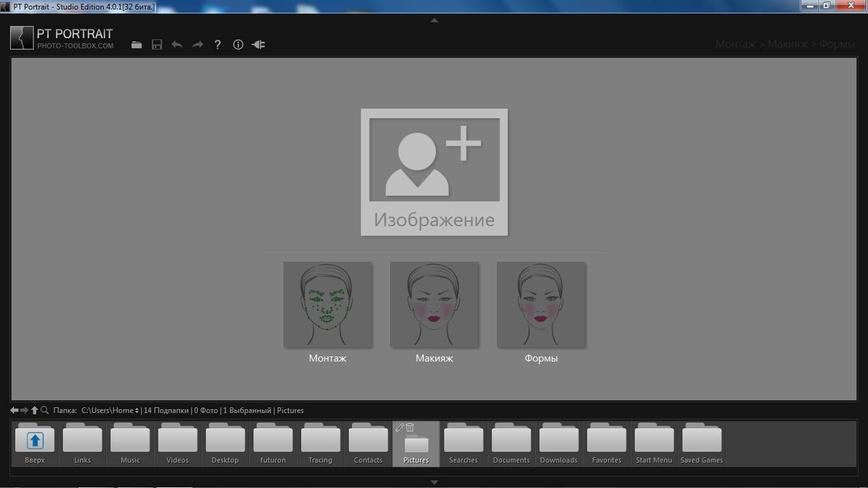The image size is (868, 488).
Task: Click the plug-in connector icon
Action: coord(259,44)
